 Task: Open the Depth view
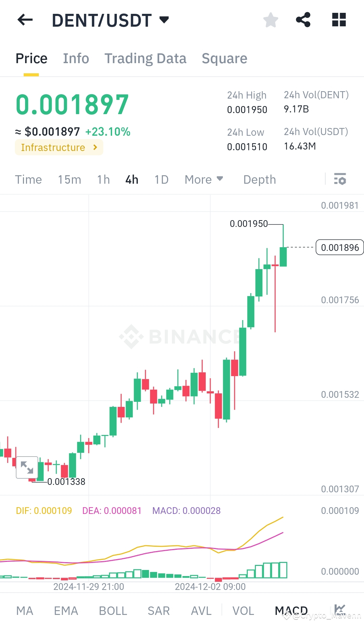tap(259, 179)
